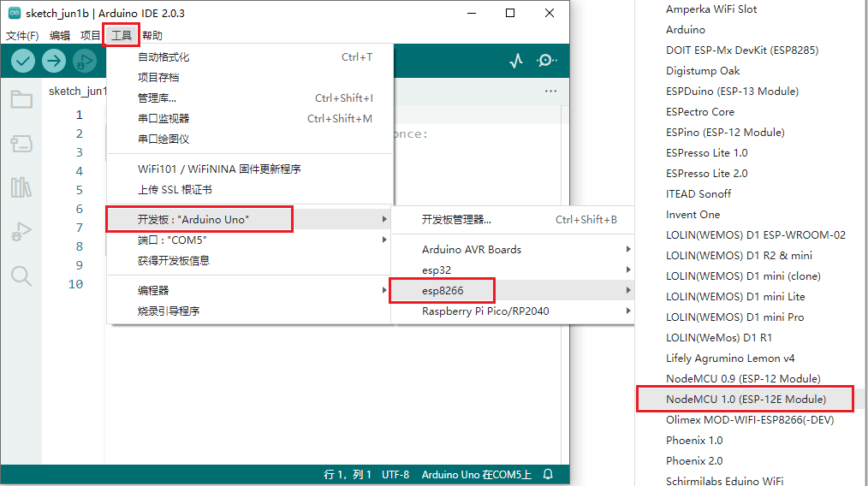Choose ESPino (ESP-12 Module)
This screenshot has width=868, height=486.
725,132
